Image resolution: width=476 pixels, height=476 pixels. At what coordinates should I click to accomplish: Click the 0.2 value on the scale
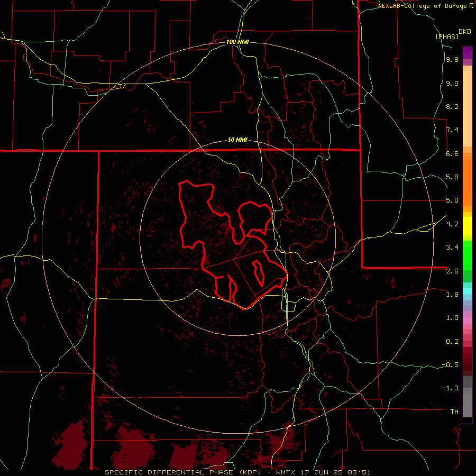coord(452,341)
